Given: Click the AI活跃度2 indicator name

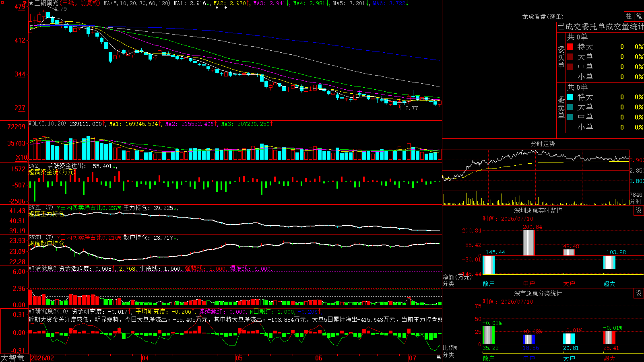Looking at the screenshot, I should (43, 268).
